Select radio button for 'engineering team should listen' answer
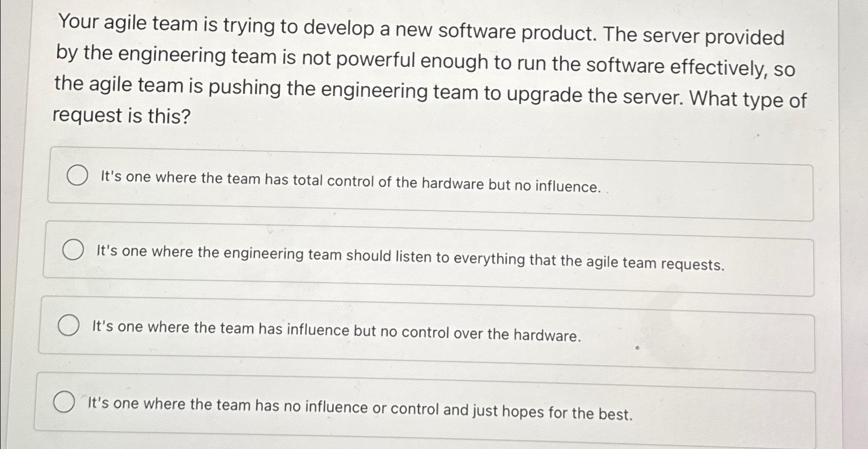The height and width of the screenshot is (449, 868). point(73,251)
